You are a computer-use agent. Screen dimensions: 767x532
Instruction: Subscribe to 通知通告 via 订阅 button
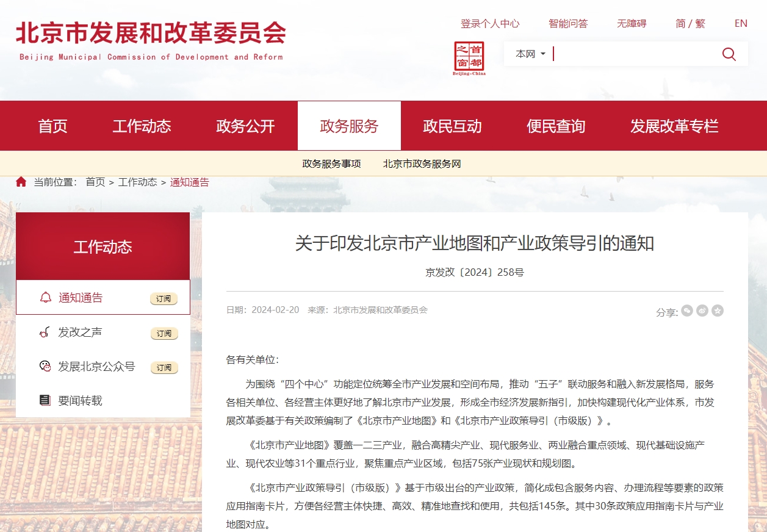[164, 297]
